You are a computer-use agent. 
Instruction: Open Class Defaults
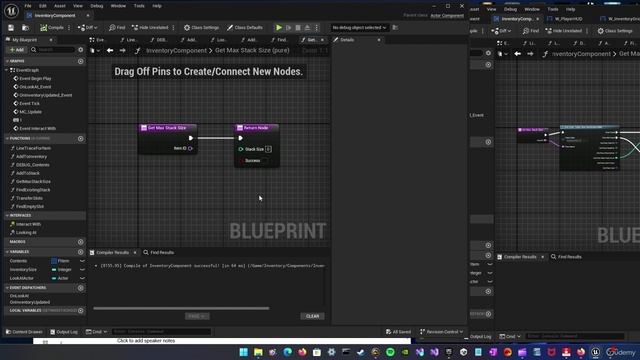(x=245, y=28)
